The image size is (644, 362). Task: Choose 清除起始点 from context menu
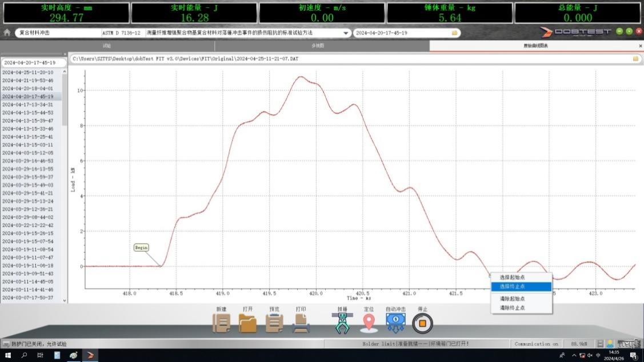coord(521,299)
